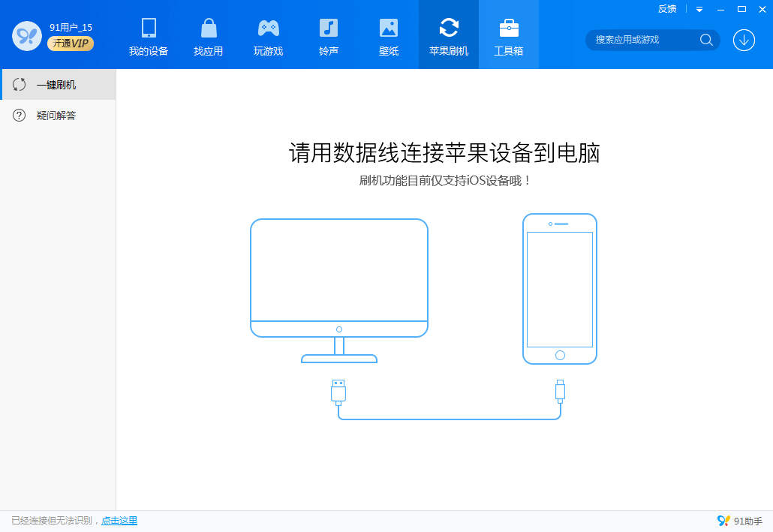Click the 91助手 logo in status bar

point(740,521)
